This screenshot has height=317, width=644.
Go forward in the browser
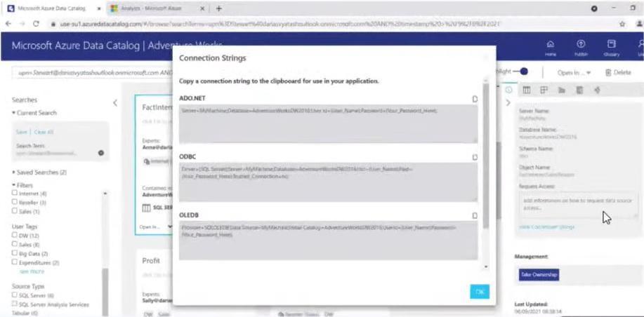(x=21, y=24)
